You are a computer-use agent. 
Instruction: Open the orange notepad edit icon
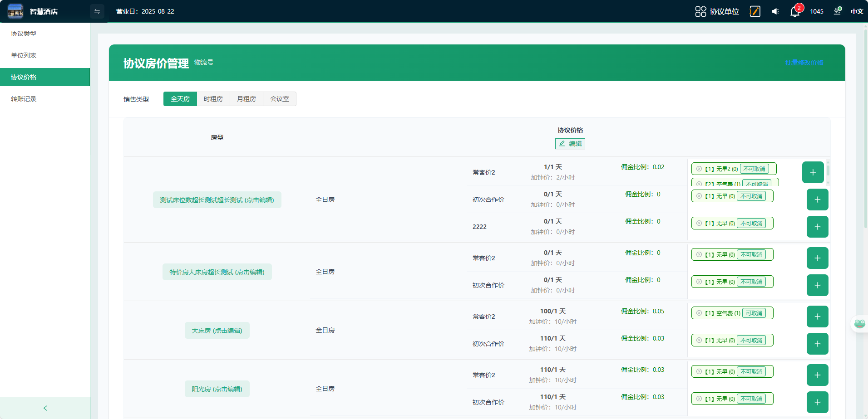click(x=755, y=11)
